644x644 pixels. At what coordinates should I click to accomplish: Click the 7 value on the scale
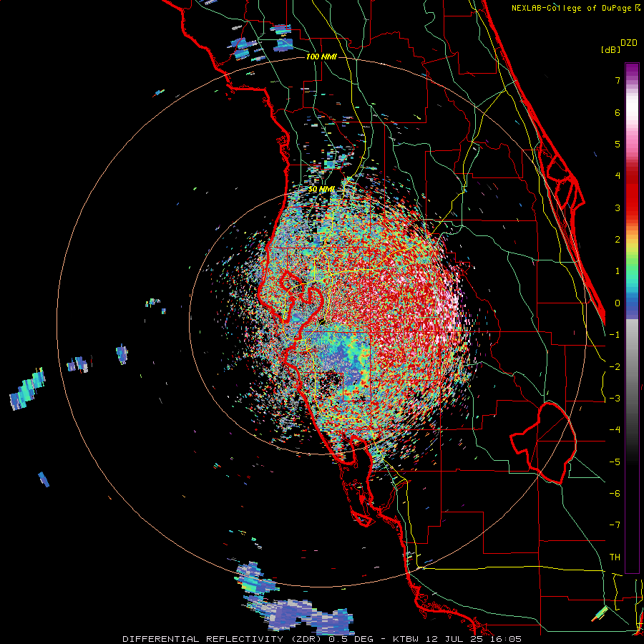tap(618, 80)
